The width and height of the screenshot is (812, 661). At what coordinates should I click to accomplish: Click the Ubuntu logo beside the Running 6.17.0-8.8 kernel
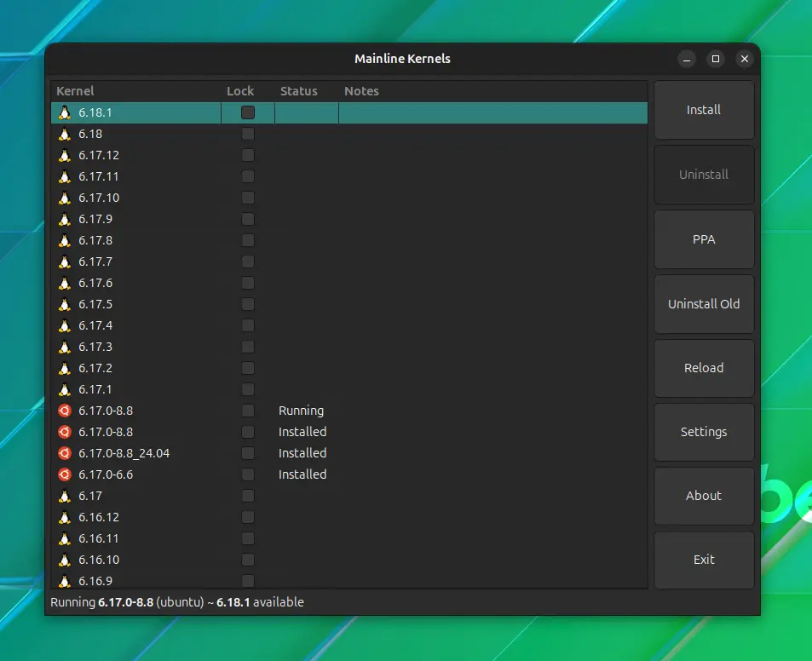pyautogui.click(x=65, y=410)
